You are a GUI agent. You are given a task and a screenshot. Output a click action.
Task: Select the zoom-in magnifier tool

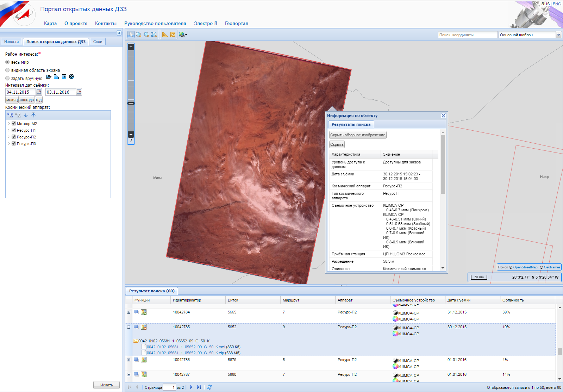pyautogui.click(x=139, y=35)
